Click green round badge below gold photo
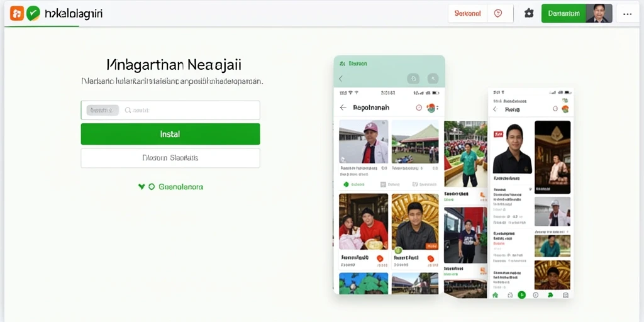The height and width of the screenshot is (322, 644). tap(397, 250)
